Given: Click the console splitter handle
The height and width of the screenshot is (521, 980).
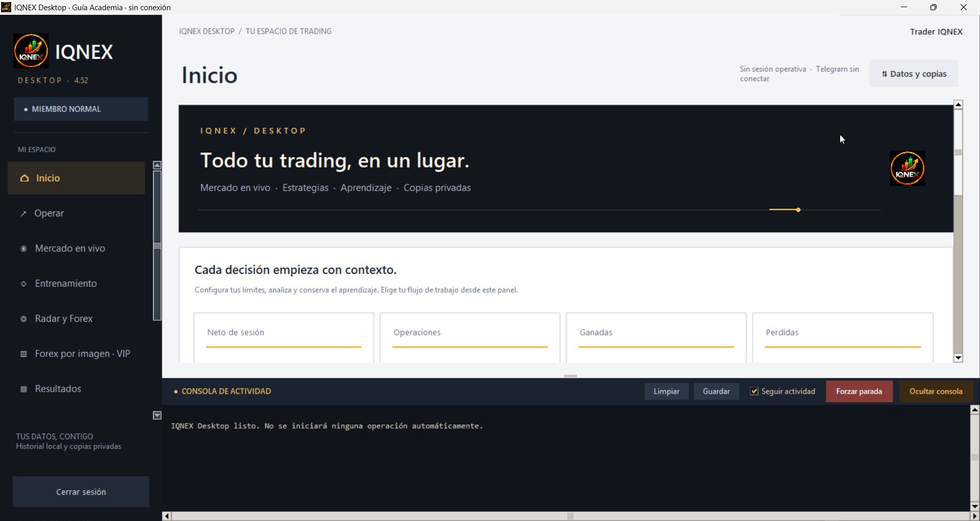Looking at the screenshot, I should 571,376.
